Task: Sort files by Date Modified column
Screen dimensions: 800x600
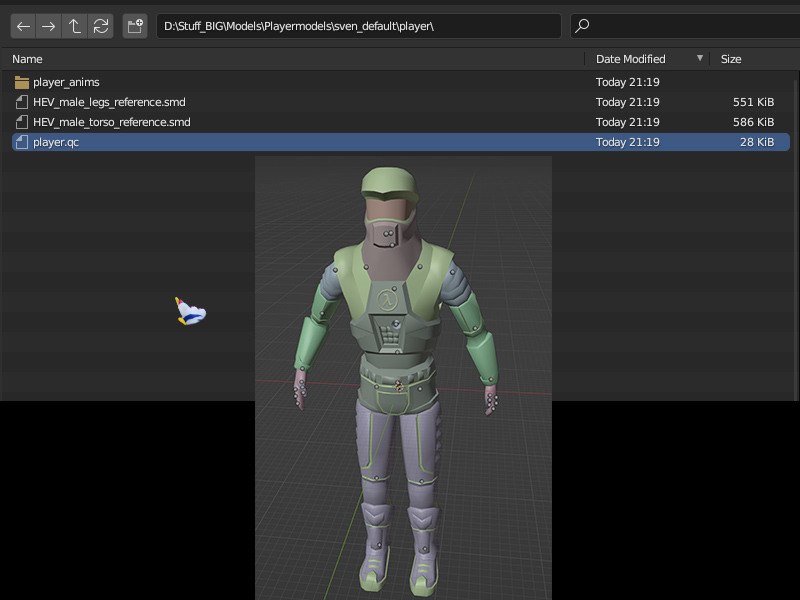Action: click(x=631, y=59)
